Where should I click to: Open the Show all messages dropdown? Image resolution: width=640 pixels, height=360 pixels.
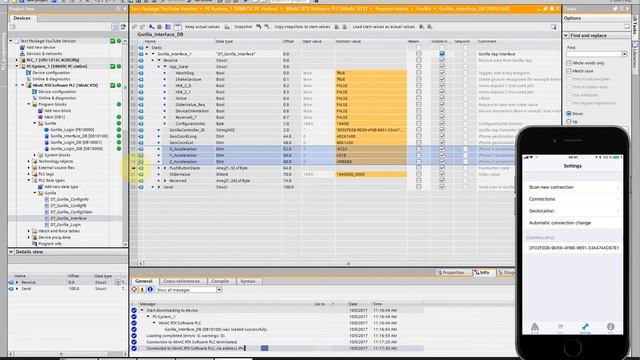[219, 290]
